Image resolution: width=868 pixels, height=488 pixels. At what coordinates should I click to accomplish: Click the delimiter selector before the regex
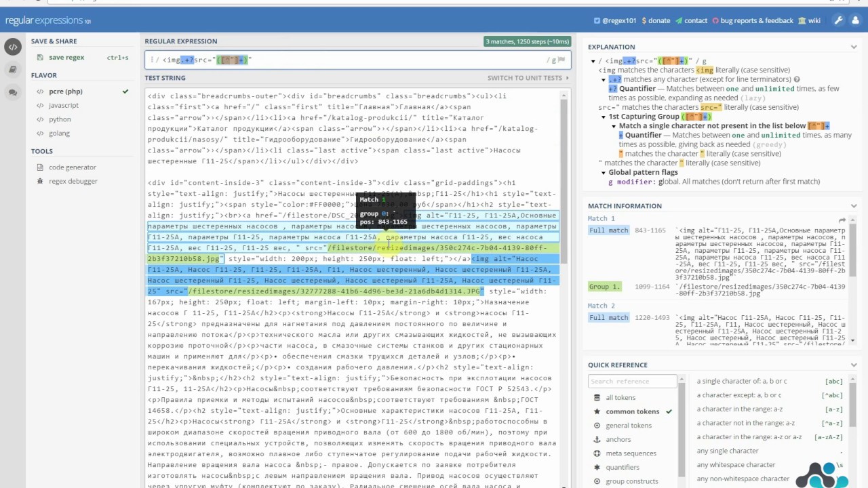tap(152, 60)
